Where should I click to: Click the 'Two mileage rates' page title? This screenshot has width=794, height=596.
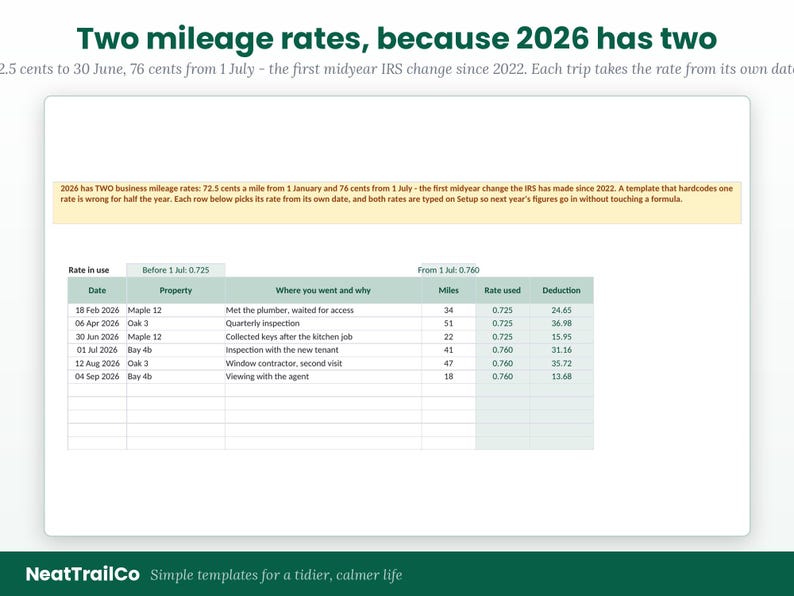tap(397, 38)
